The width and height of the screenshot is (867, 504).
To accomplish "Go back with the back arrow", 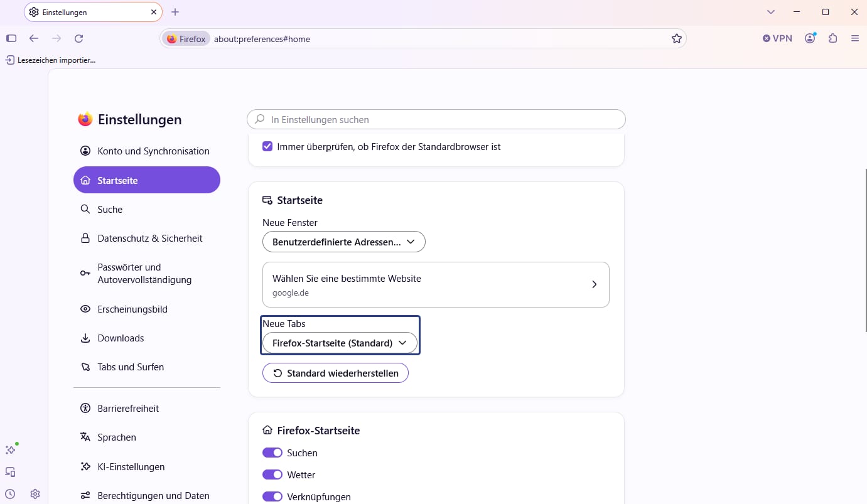I will click(x=34, y=38).
